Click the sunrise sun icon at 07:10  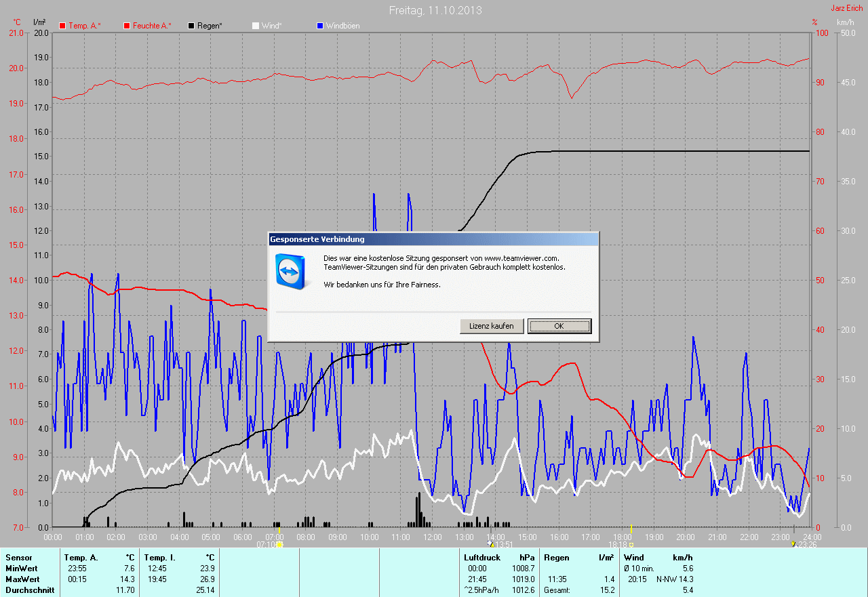[279, 543]
